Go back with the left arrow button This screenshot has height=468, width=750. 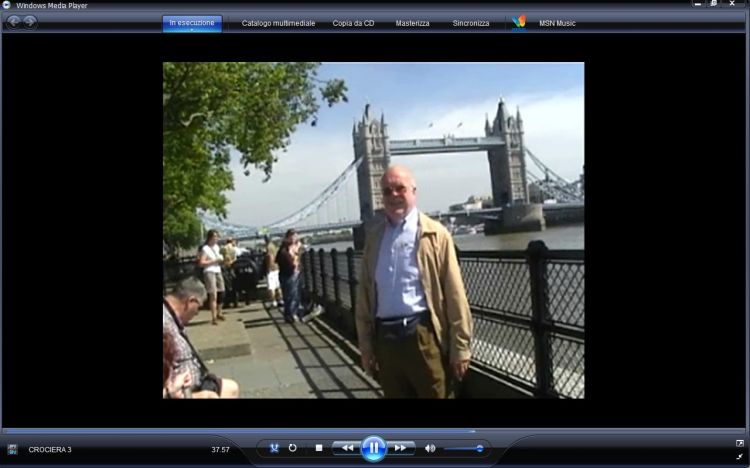point(14,22)
